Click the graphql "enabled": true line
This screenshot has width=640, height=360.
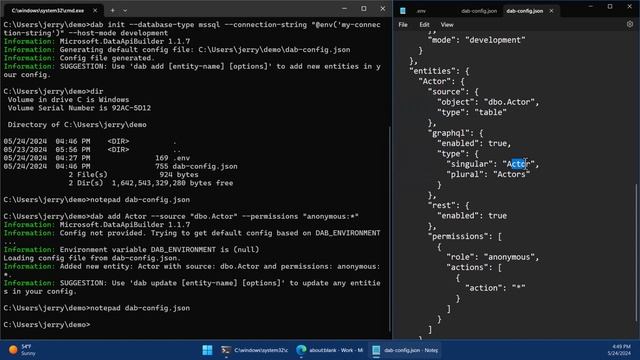(x=474, y=143)
